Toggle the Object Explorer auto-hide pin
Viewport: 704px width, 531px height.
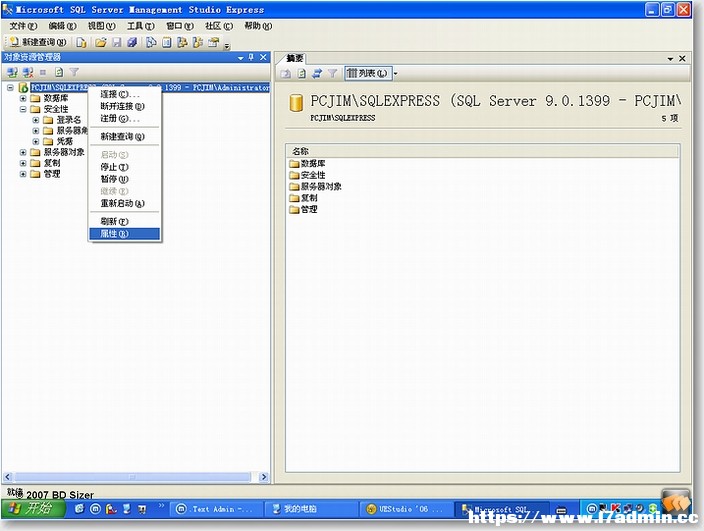(x=251, y=57)
